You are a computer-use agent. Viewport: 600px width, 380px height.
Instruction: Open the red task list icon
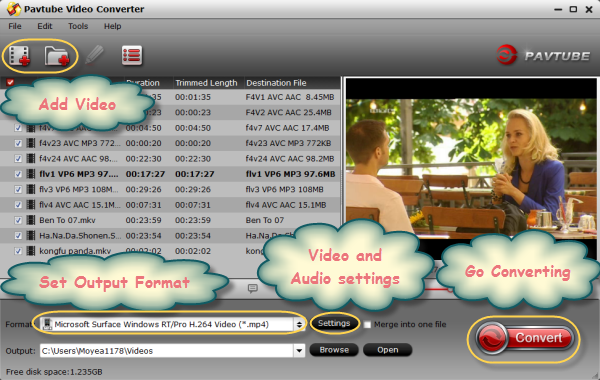(132, 55)
